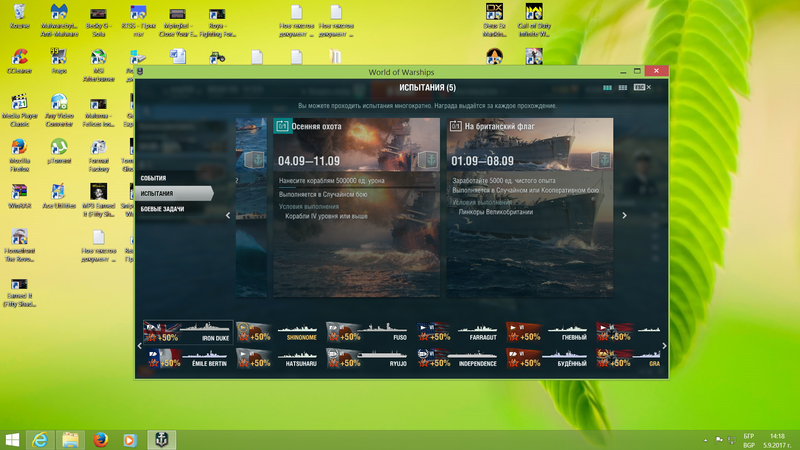This screenshot has width=800, height=450.
Task: Open the Call of Duty Infinite Warfare desktop shortcut
Action: coord(534,20)
